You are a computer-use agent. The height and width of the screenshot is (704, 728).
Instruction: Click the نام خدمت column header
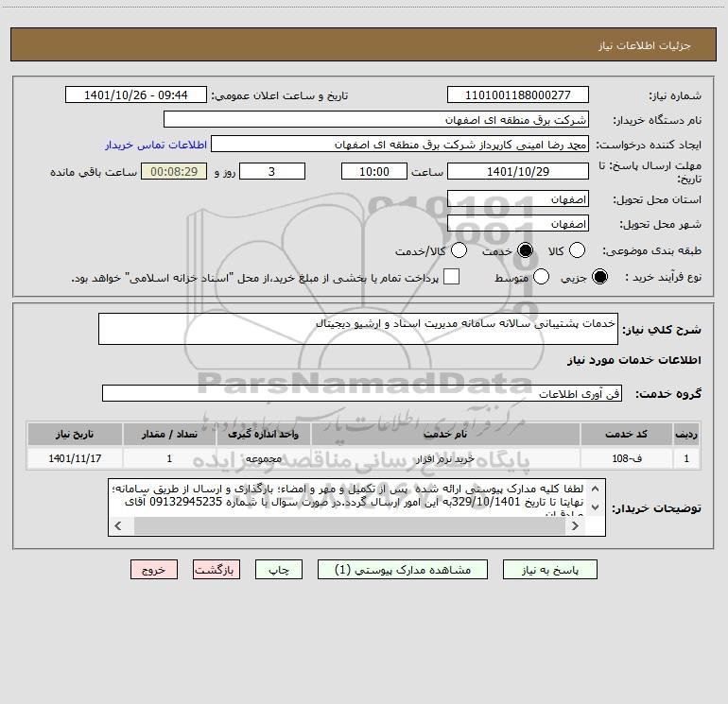445,434
